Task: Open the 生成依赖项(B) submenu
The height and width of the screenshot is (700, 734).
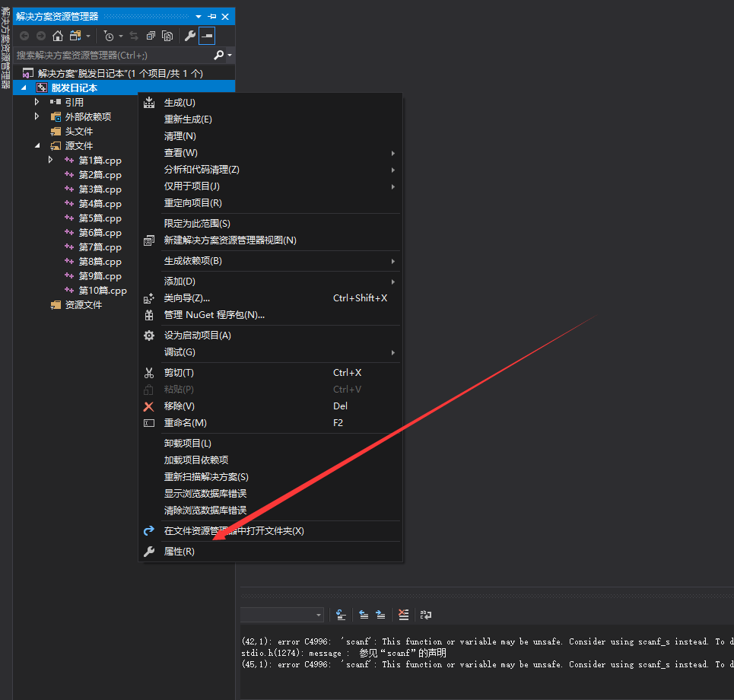Action: [x=270, y=261]
